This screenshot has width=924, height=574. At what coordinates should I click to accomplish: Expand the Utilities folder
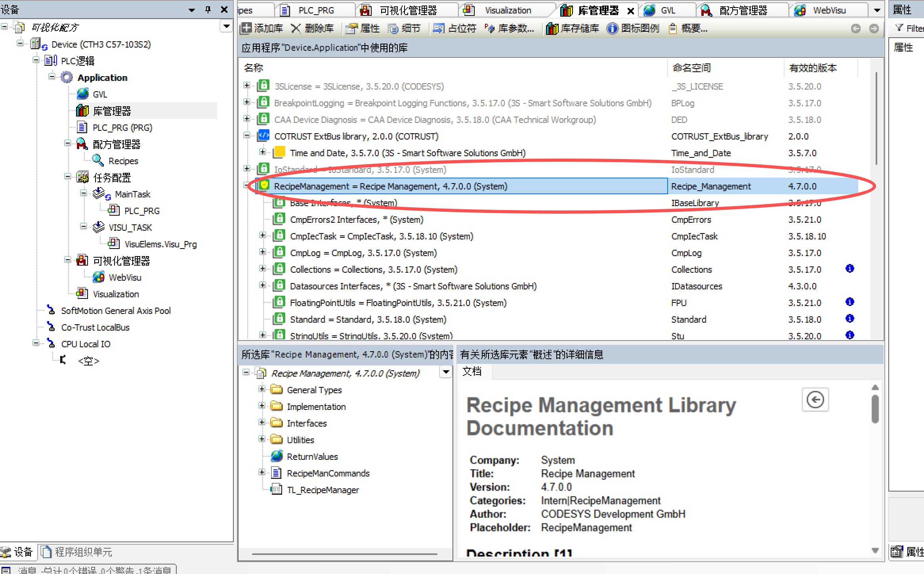[x=262, y=439]
